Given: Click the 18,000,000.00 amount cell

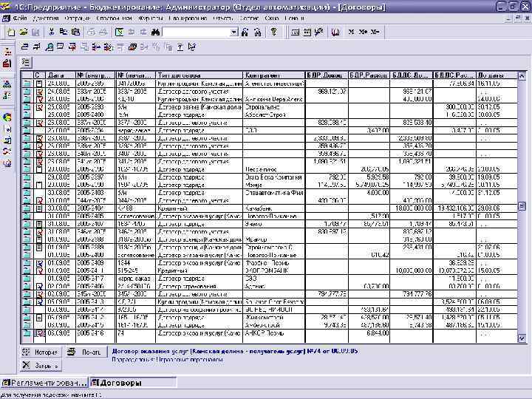Looking at the screenshot, I should pos(412,208).
